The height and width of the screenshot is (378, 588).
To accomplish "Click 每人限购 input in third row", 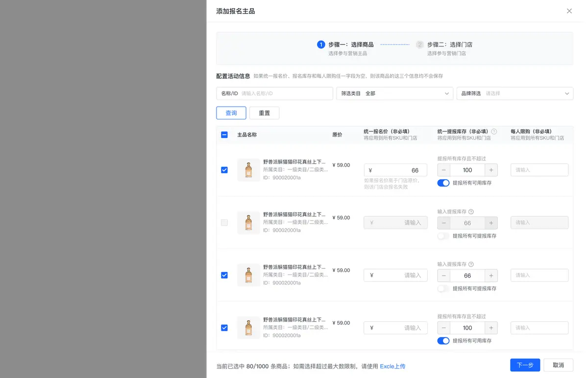I will (x=539, y=275).
